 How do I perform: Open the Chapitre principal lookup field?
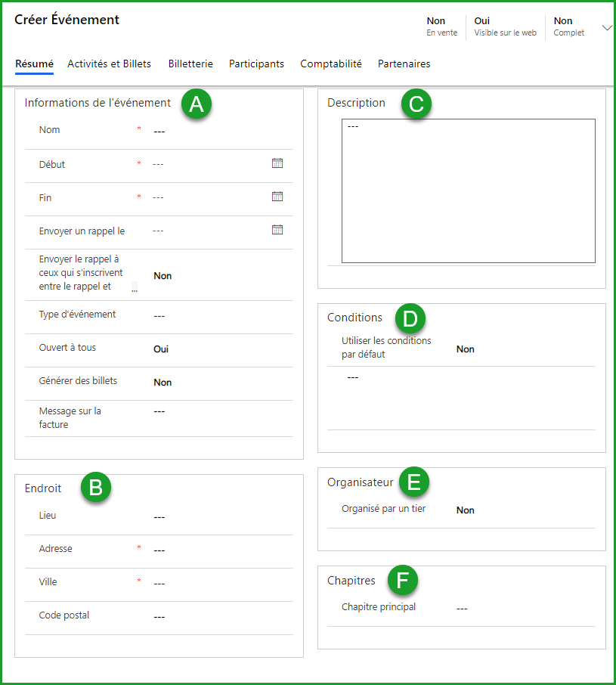pyautogui.click(x=522, y=609)
